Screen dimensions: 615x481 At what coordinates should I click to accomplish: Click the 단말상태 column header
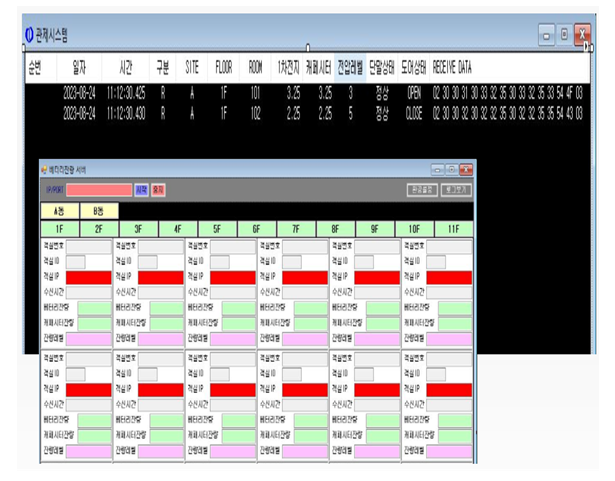(382, 68)
